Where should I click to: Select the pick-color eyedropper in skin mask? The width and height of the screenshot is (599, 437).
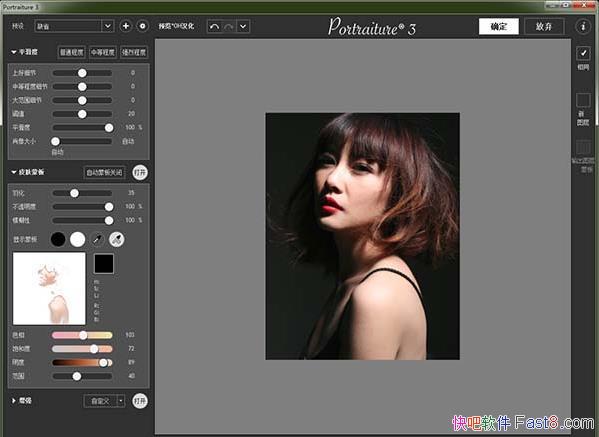tap(97, 240)
